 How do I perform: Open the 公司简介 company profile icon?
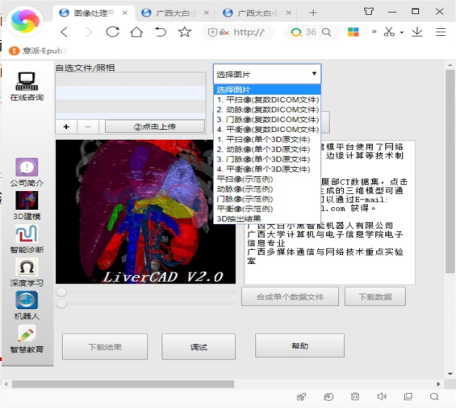point(27,167)
